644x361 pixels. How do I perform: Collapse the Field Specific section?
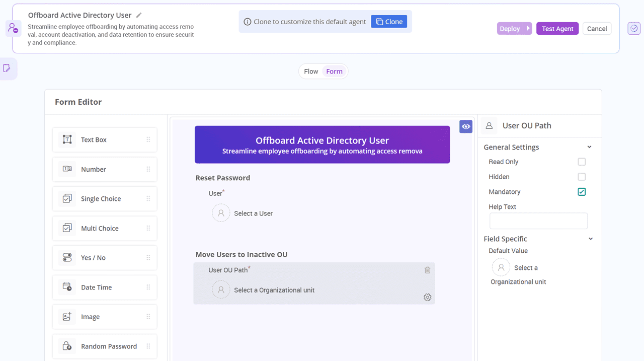(x=590, y=239)
